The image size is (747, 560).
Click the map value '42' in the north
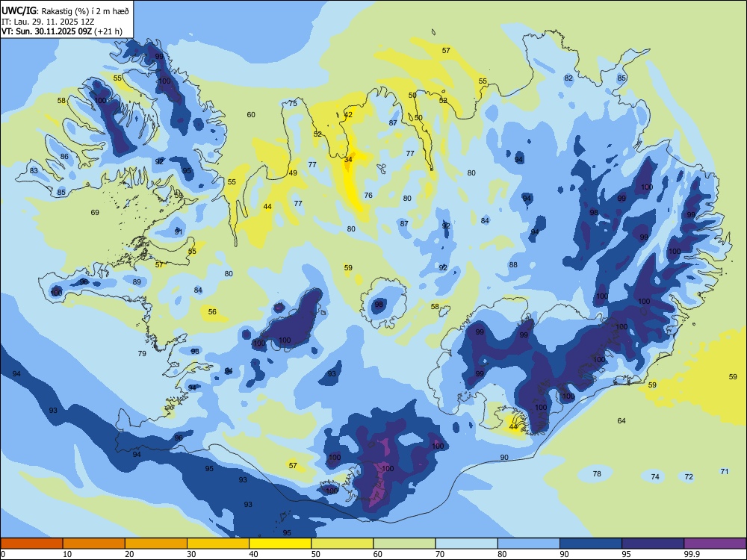pyautogui.click(x=348, y=115)
